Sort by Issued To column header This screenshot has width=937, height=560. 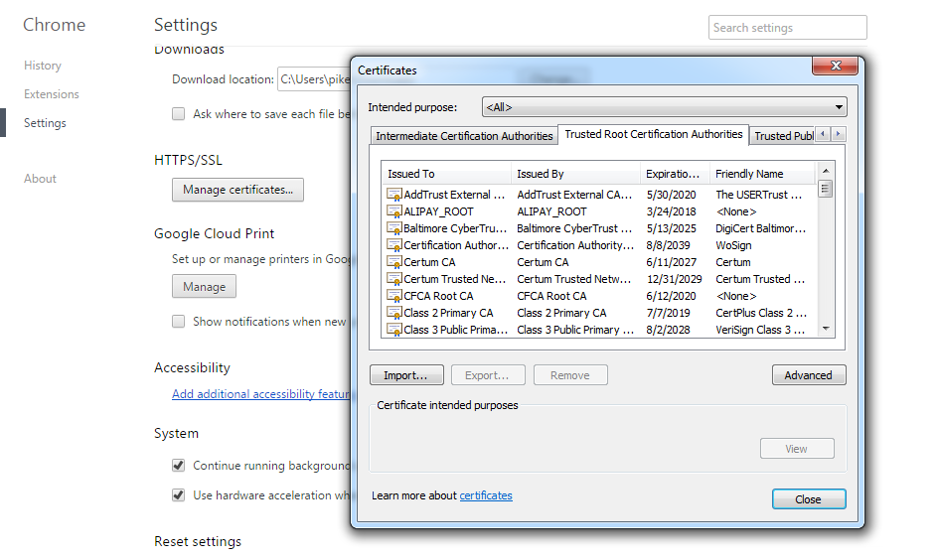click(446, 174)
